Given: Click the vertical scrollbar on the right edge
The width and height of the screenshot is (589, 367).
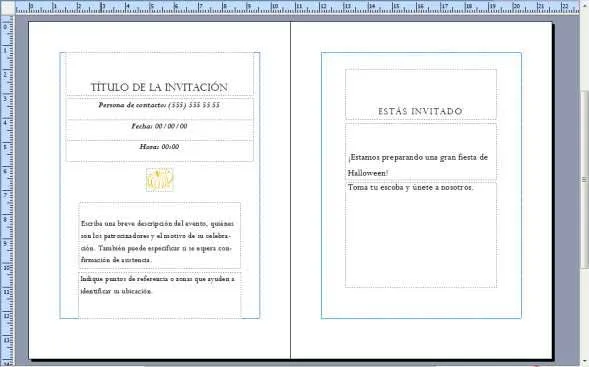Looking at the screenshot, I should [x=584, y=180].
